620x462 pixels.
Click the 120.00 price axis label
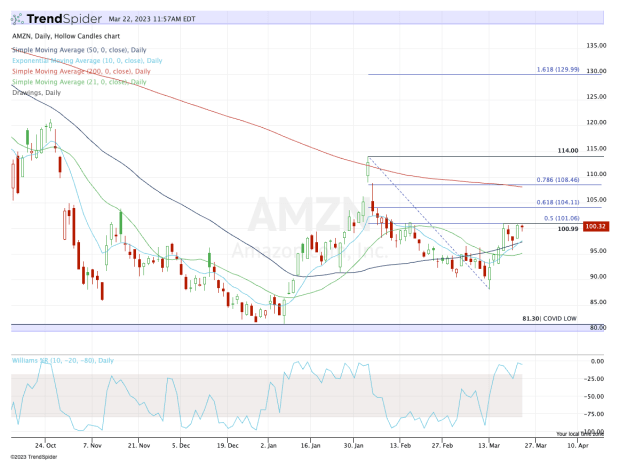tap(596, 122)
